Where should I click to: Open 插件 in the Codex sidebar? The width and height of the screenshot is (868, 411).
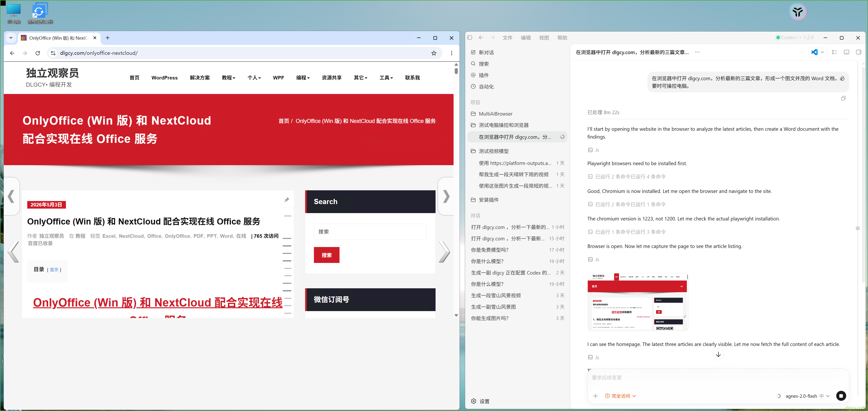point(518,75)
